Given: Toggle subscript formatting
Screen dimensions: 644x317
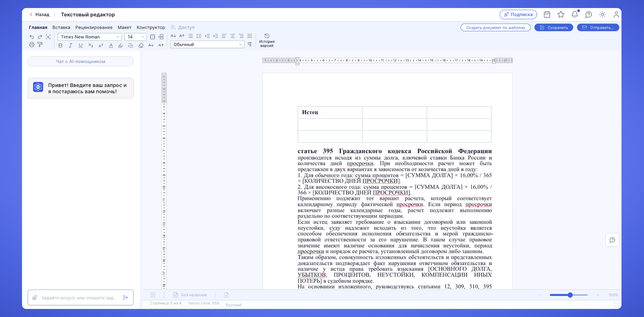Looking at the screenshot, I should tap(91, 45).
